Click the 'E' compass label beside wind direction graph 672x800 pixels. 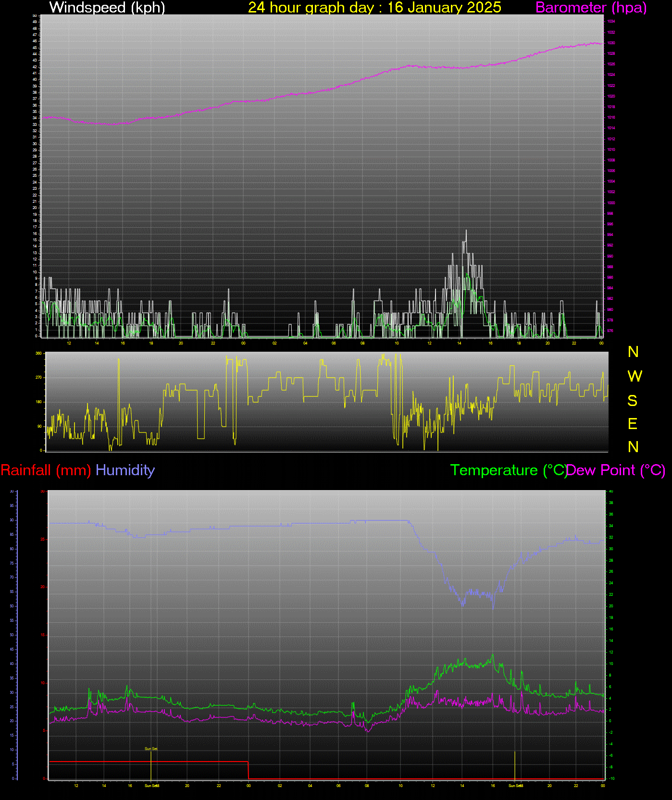(x=633, y=424)
